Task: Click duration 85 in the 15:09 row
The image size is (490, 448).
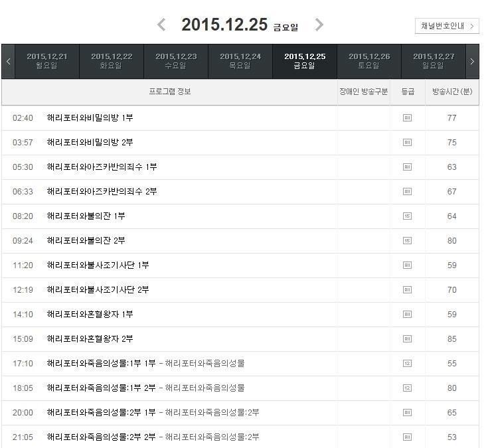Action: (x=452, y=339)
